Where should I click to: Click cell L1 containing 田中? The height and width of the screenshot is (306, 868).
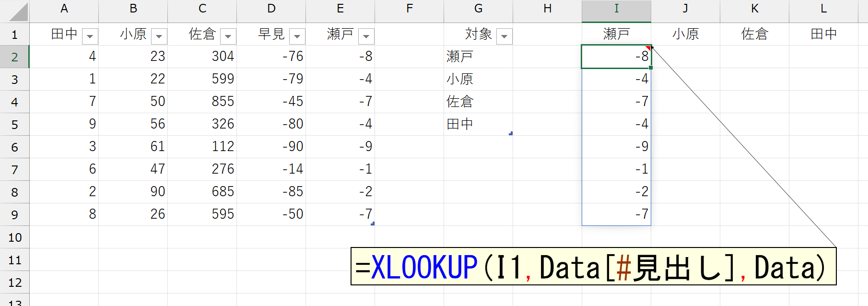tap(824, 34)
